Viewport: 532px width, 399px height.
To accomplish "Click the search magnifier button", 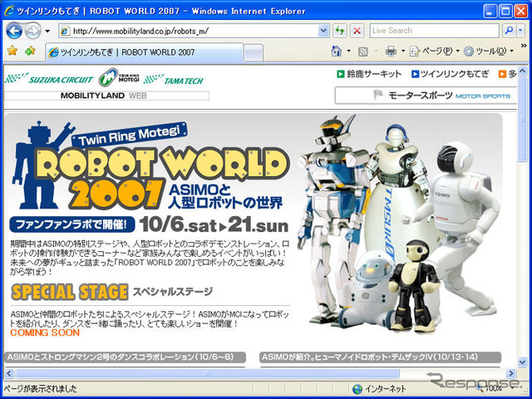I will click(509, 31).
